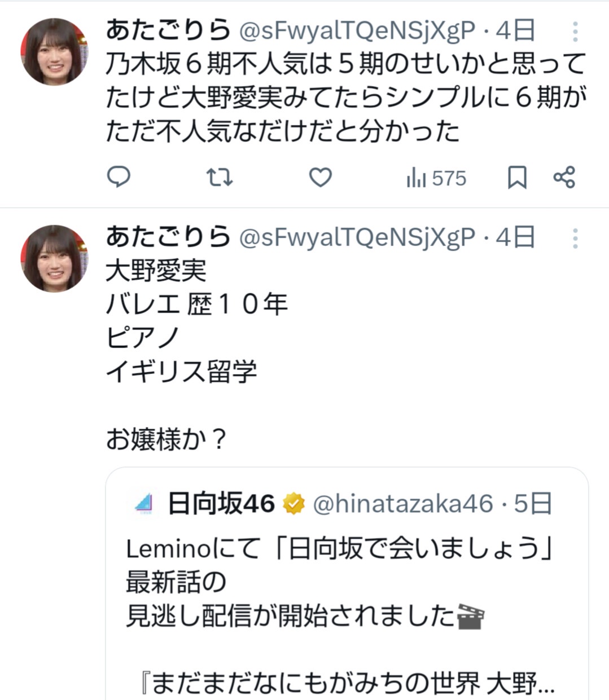Open あたごりら display name on first tweet
The height and width of the screenshot is (700, 609).
point(168,30)
